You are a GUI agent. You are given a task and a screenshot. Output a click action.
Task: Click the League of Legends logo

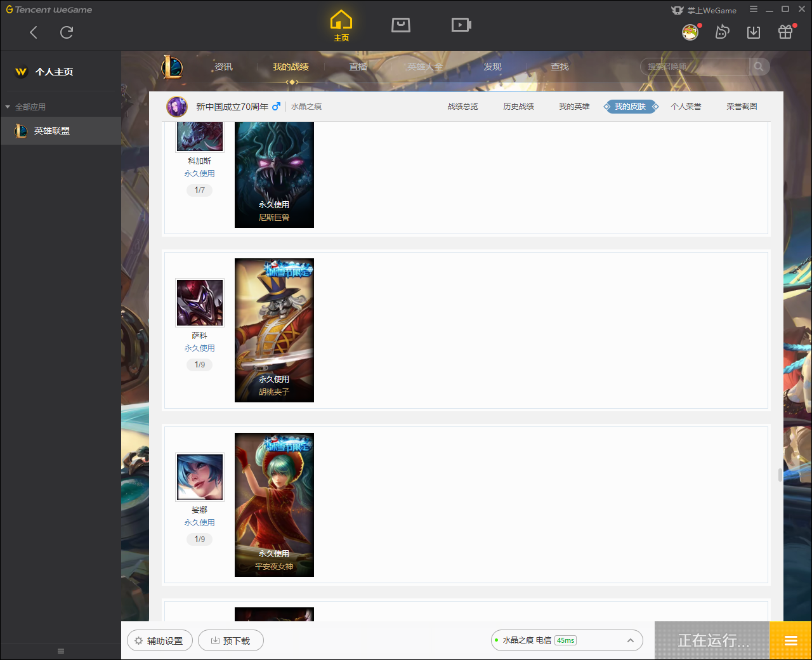[172, 67]
